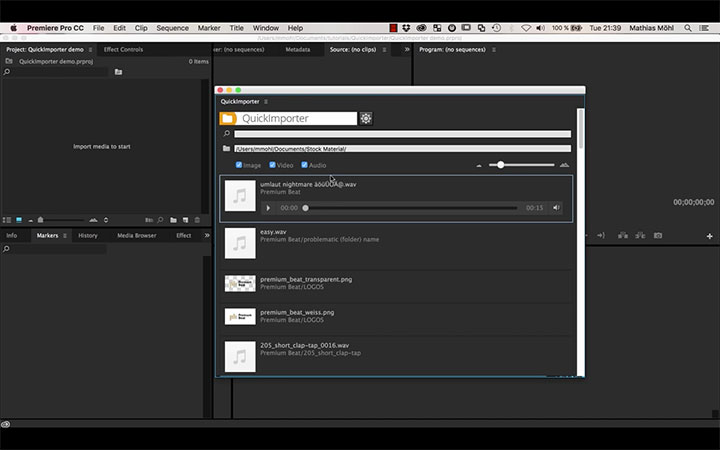Viewport: 720px width, 450px height.
Task: Open the Markers panel menu
Action: (x=65, y=236)
